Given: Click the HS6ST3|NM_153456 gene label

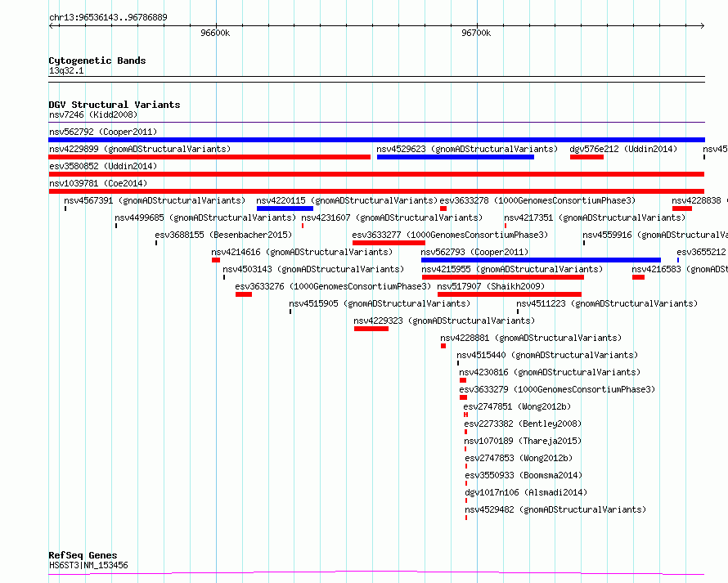Looking at the screenshot, I should (x=88, y=565).
